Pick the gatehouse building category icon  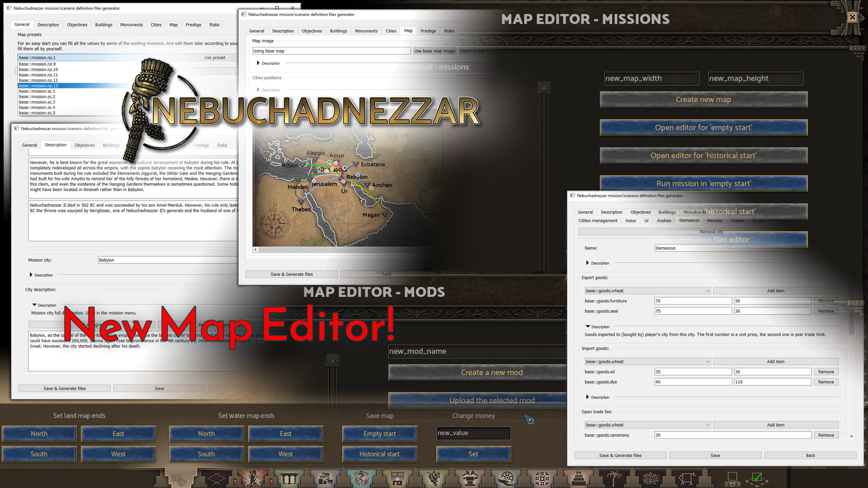[x=398, y=478]
